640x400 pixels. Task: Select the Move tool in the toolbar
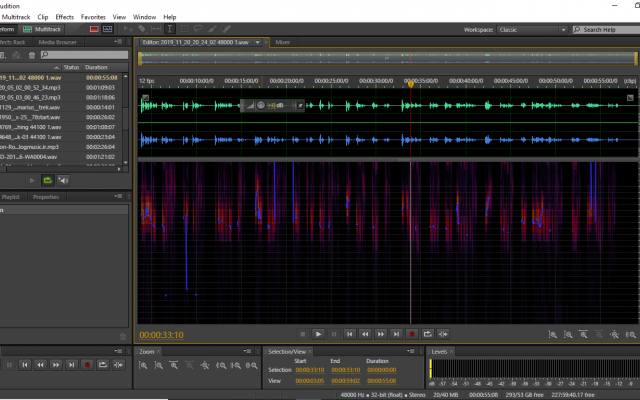128,29
